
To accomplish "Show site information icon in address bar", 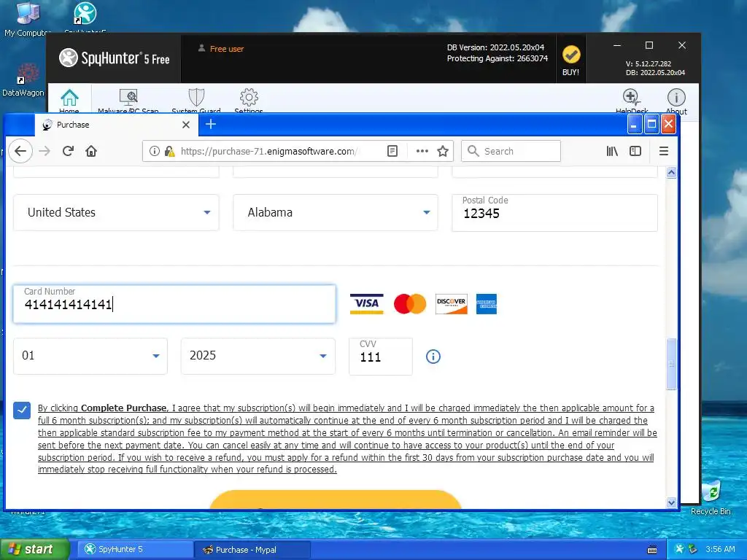I will click(x=155, y=151).
